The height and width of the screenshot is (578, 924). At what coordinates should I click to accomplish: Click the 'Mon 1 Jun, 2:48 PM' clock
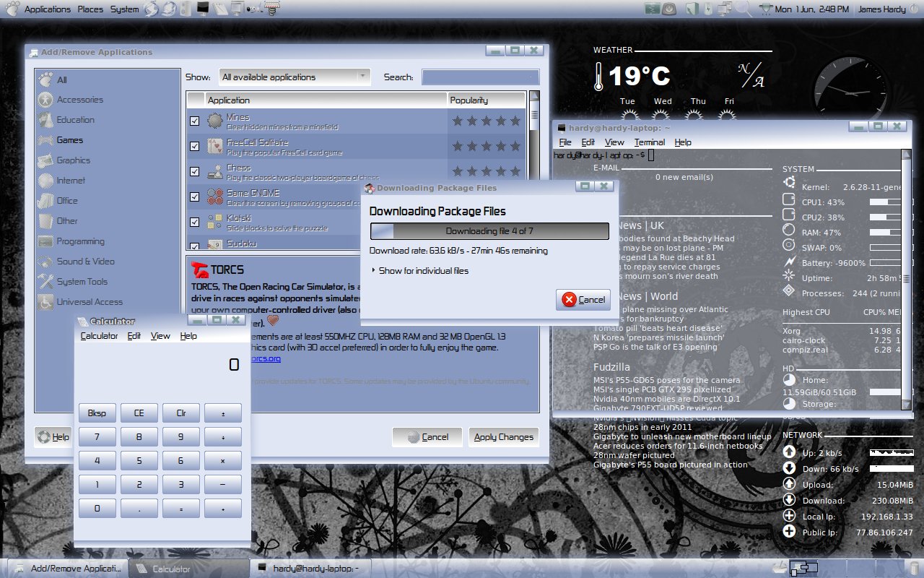[x=811, y=9]
